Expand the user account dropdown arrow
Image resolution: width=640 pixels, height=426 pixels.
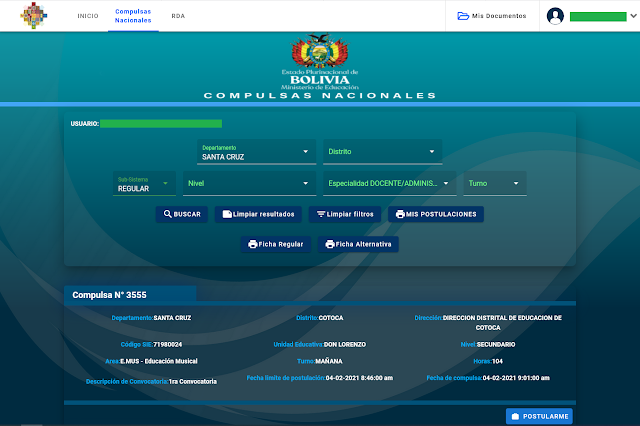click(x=633, y=16)
